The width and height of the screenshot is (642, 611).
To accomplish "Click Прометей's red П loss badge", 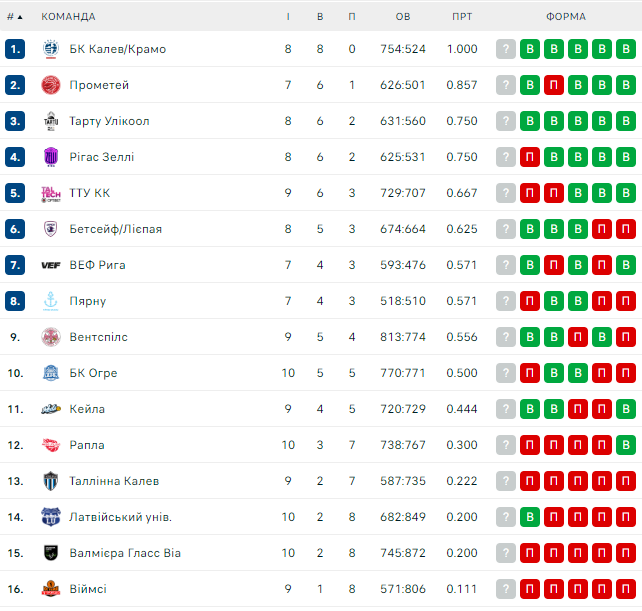I will pos(554,85).
